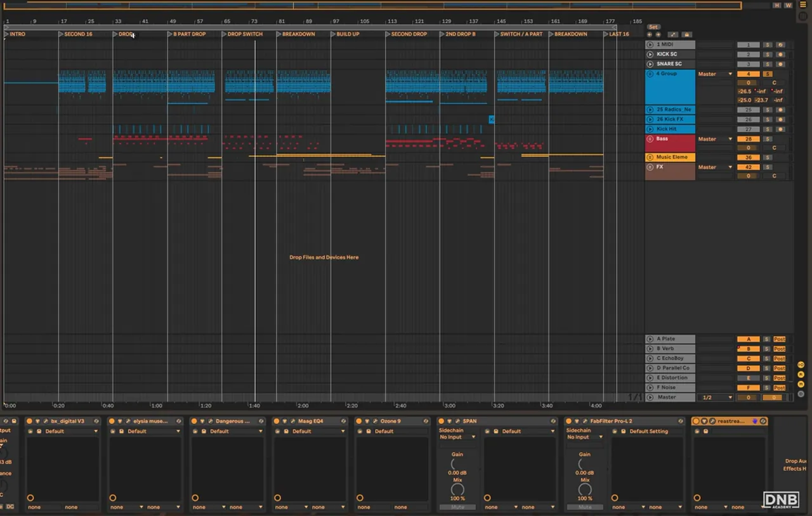Toggle Post on the C EchoBoy return
This screenshot has width=812, height=516.
pyautogui.click(x=780, y=359)
